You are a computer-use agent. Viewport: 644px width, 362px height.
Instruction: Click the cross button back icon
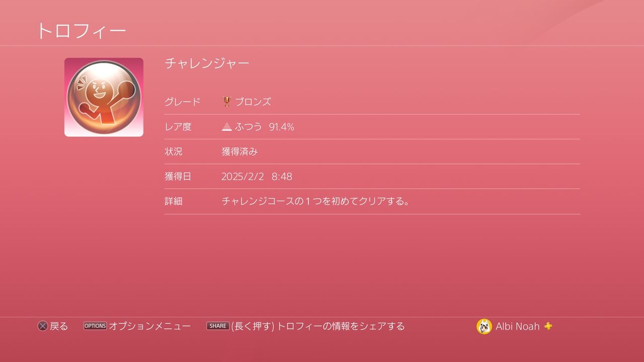point(43,326)
